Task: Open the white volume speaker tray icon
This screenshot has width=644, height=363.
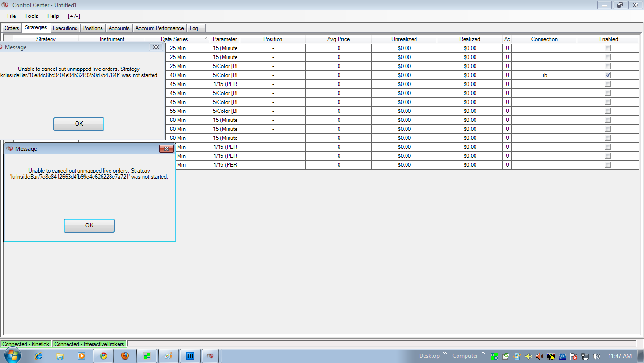Action: 596,356
